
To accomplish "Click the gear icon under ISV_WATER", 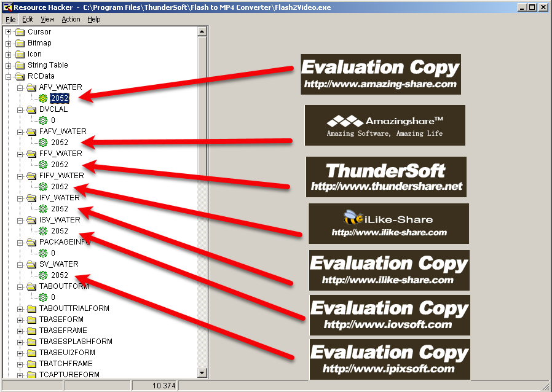I will (43, 231).
